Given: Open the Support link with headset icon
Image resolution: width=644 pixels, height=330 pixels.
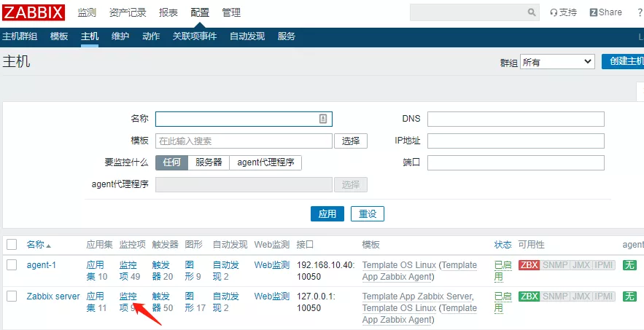Looking at the screenshot, I should pos(563,12).
